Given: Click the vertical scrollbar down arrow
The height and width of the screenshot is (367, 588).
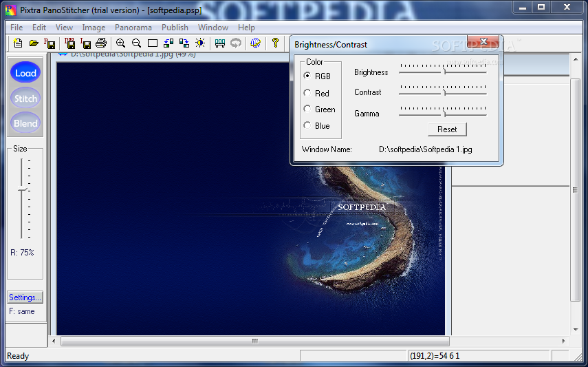Looking at the screenshot, I should pos(576,331).
